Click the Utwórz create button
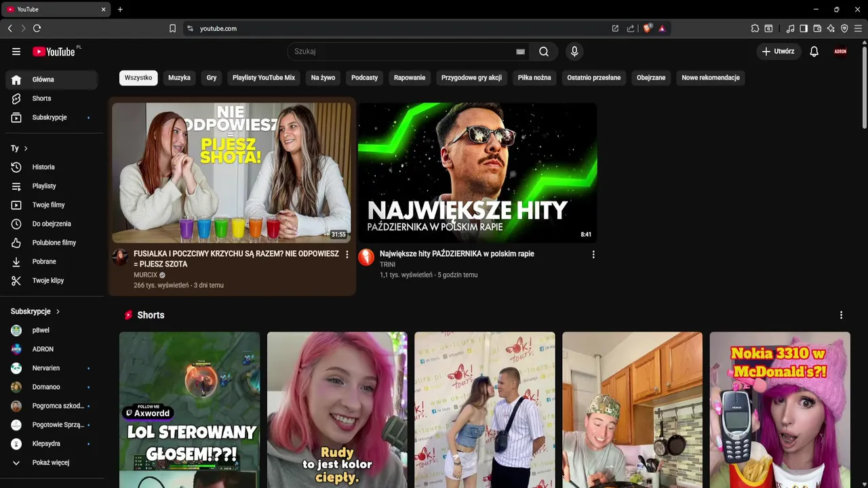This screenshot has width=868, height=488. click(x=778, y=52)
